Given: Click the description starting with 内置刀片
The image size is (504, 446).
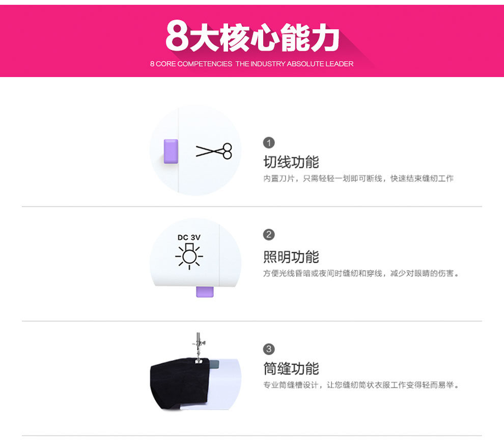Looking at the screenshot, I should [x=358, y=179].
